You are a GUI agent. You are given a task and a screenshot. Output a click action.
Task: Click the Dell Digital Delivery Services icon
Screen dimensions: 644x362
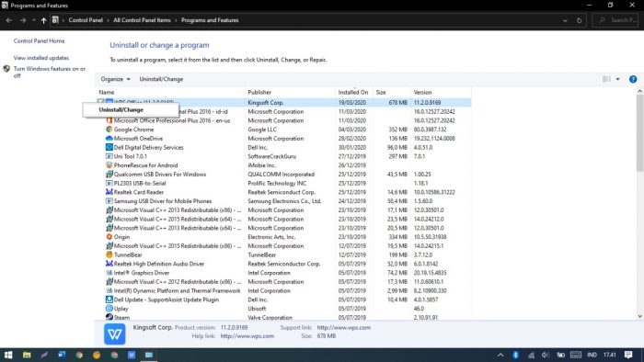(109, 148)
